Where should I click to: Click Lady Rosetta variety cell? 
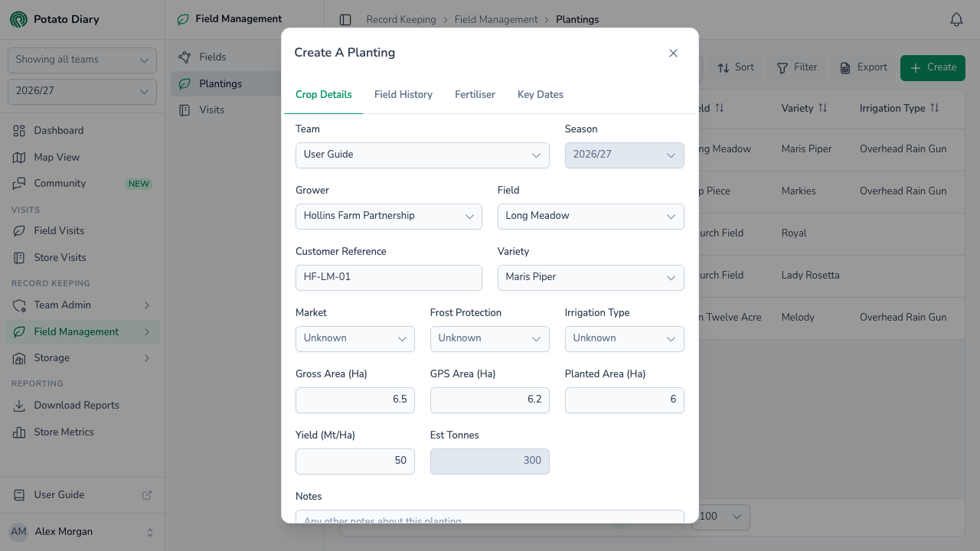(x=810, y=275)
